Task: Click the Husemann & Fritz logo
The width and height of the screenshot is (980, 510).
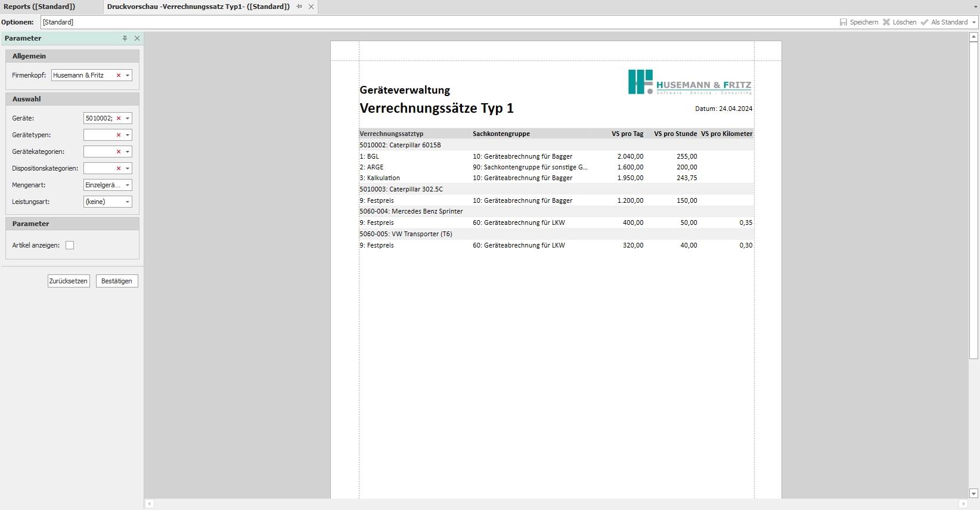Action: pos(690,82)
